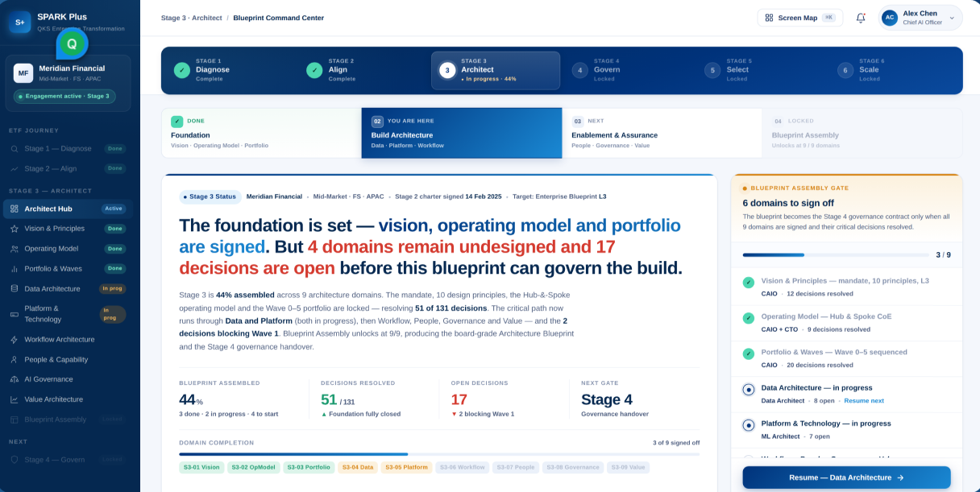This screenshot has height=492, width=980.
Task: Toggle the Vision & Principles gate check
Action: [749, 283]
